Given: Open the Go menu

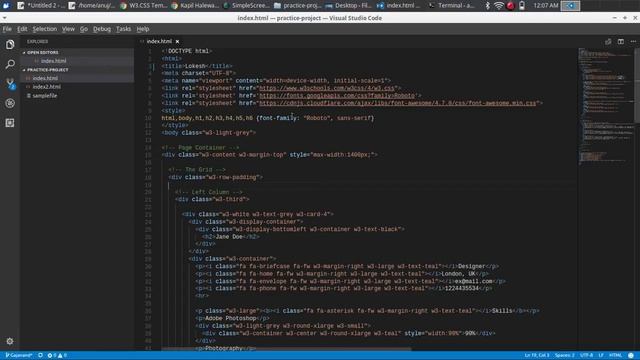Looking at the screenshot, I should pos(84,29).
